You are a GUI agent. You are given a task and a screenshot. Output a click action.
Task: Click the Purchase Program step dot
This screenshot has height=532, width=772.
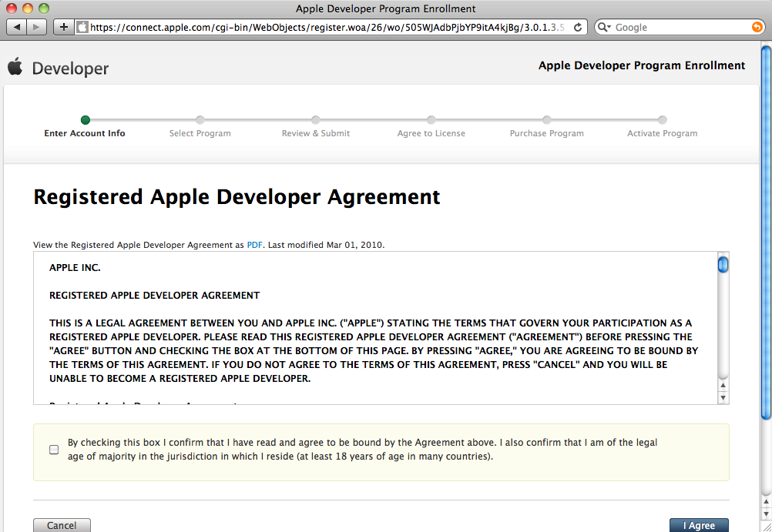pyautogui.click(x=546, y=119)
